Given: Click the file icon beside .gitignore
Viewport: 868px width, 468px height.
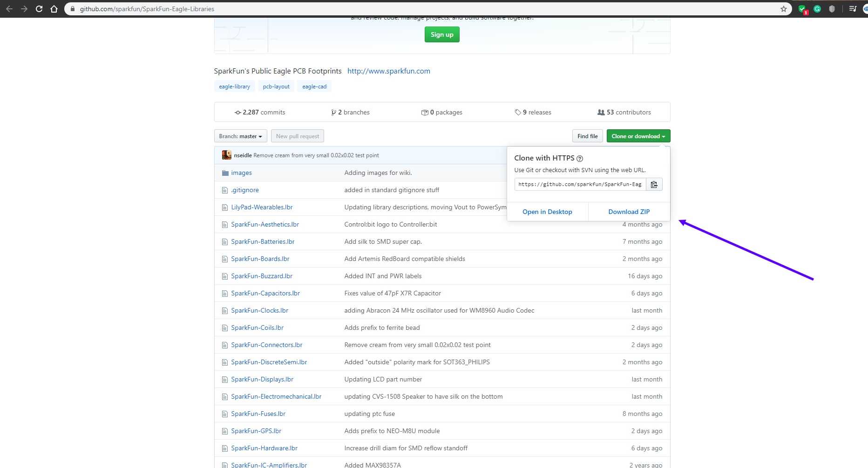Looking at the screenshot, I should coord(225,190).
